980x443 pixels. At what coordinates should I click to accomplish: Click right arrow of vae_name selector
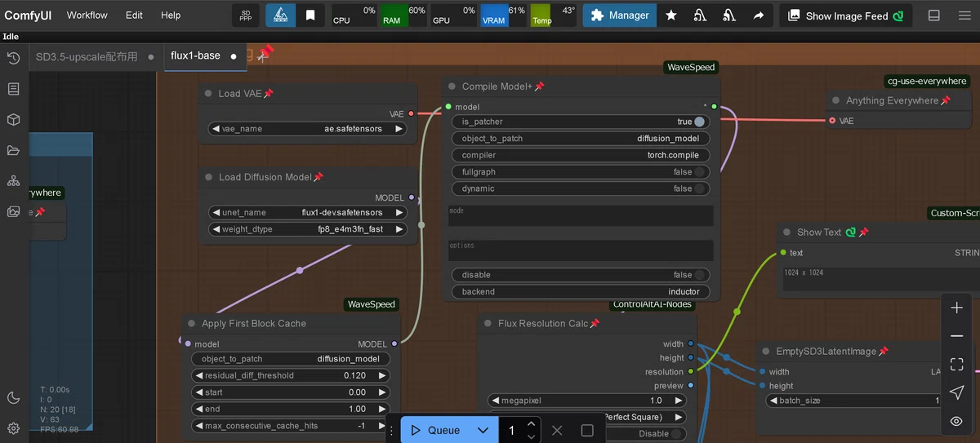click(x=399, y=129)
